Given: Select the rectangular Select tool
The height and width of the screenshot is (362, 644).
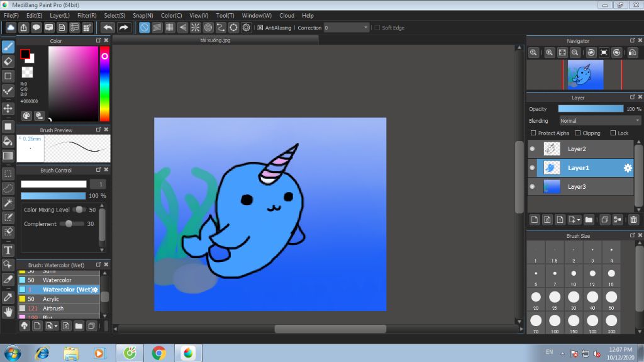Looking at the screenshot, I should click(8, 174).
